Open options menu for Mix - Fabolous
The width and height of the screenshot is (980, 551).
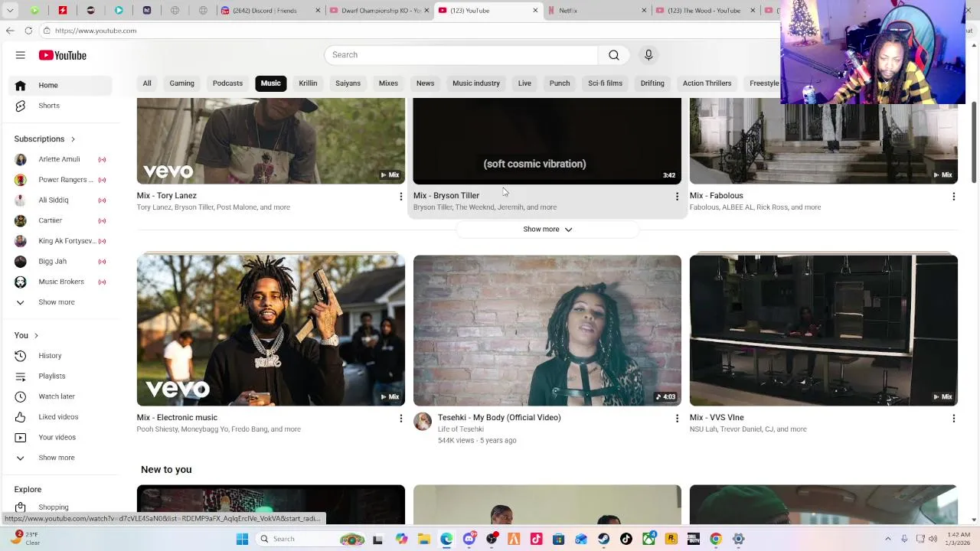953,197
